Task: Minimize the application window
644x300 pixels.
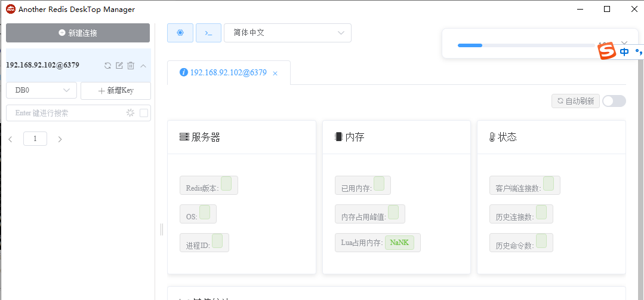Action: (x=580, y=9)
